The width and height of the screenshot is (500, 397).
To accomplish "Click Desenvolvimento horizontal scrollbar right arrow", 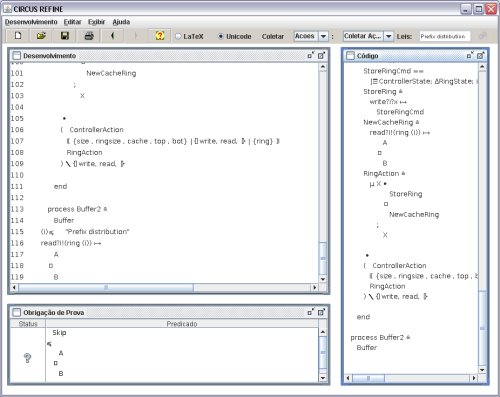I will pyautogui.click(x=314, y=287).
